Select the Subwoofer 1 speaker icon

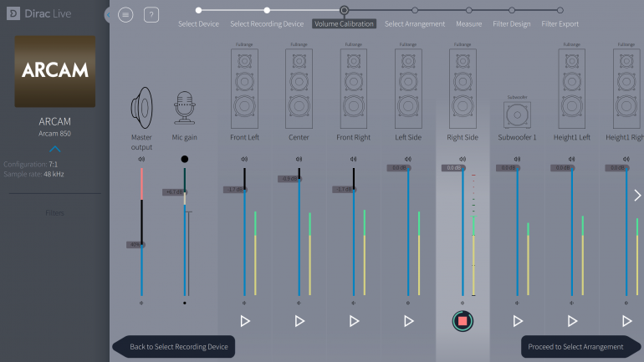[517, 115]
